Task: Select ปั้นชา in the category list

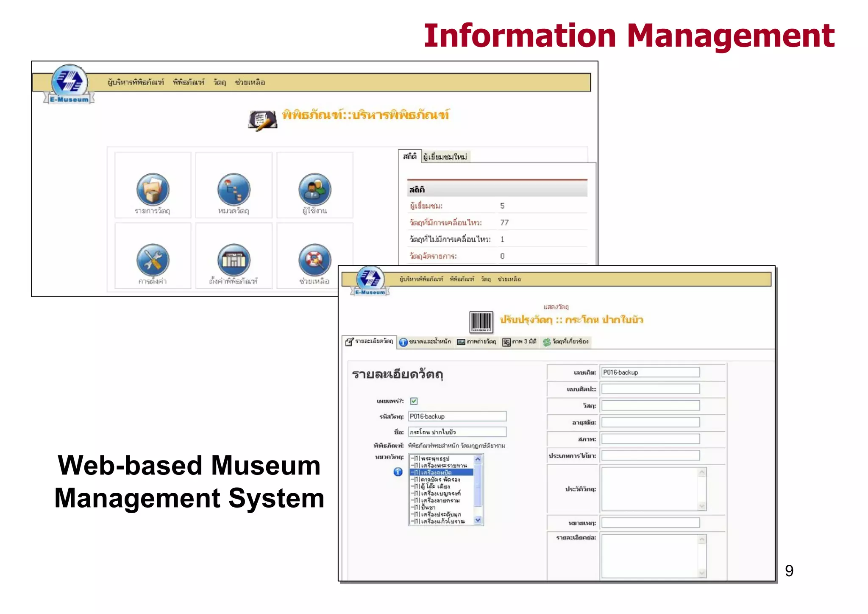Action: pyautogui.click(x=441, y=507)
